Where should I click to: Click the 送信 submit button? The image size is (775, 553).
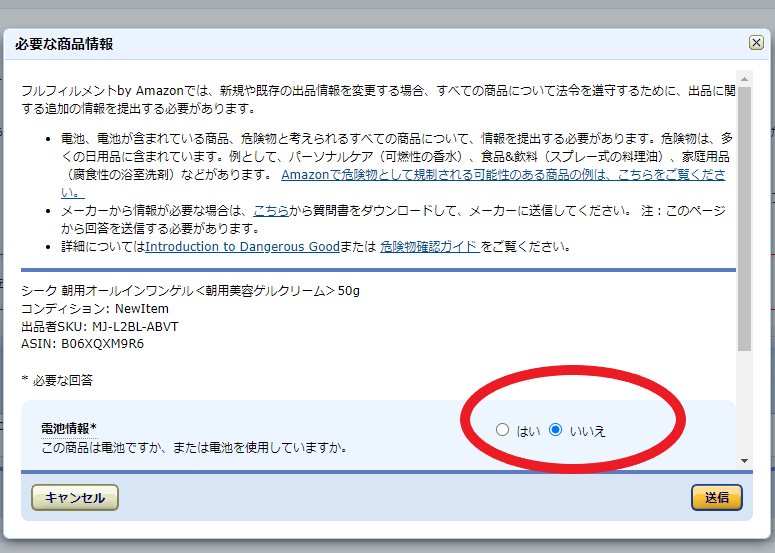717,497
